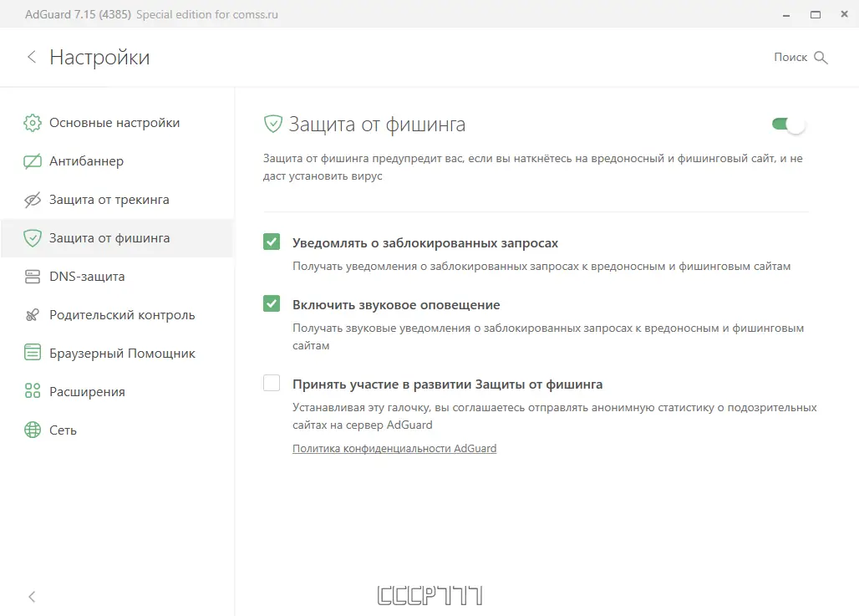Click the crossed-eye icon for Защита от трекинга
The width and height of the screenshot is (859, 616).
tap(33, 200)
